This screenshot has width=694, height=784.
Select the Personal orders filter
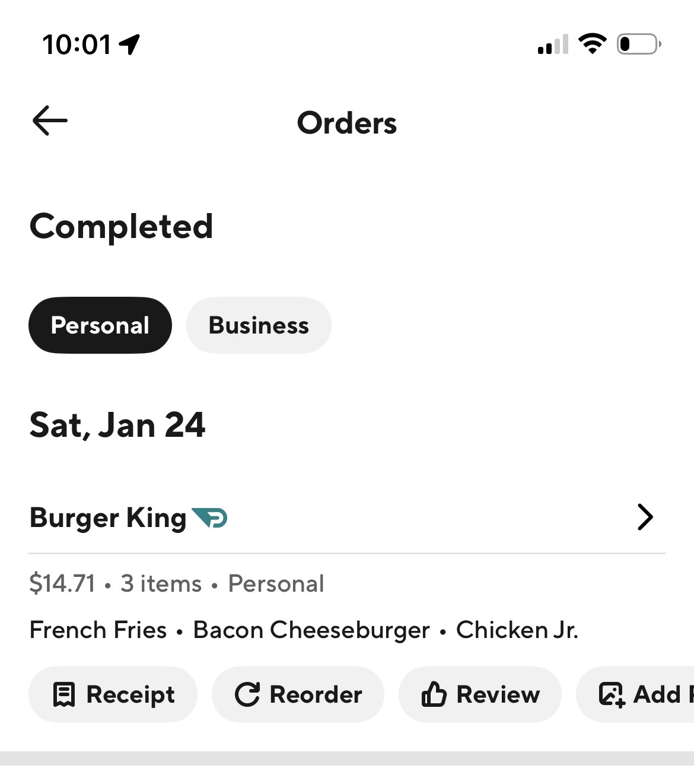[100, 325]
